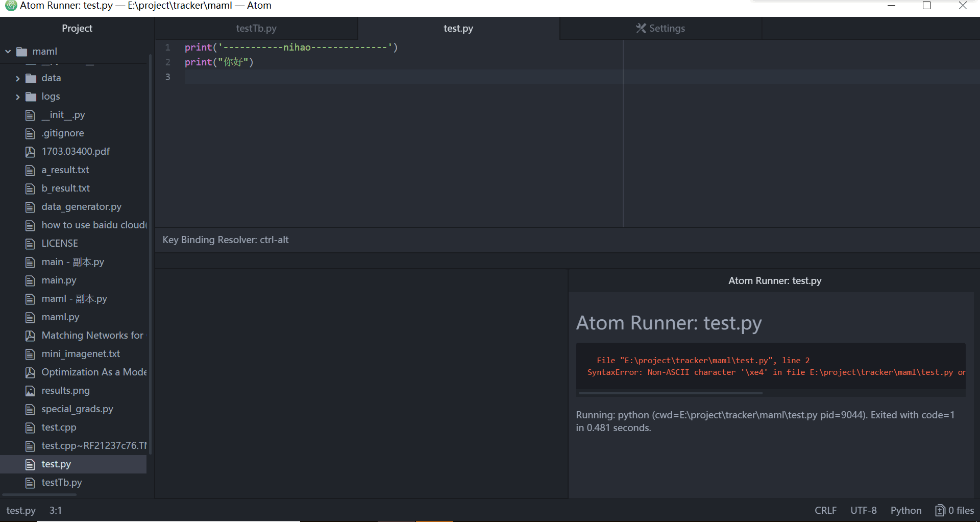Click the runner output horizontal scrollbar
980x522 pixels.
click(x=670, y=393)
